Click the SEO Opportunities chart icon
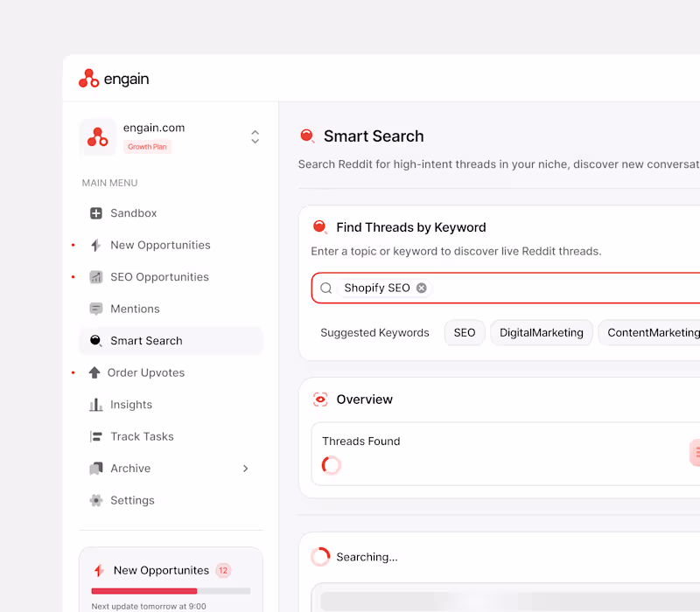This screenshot has width=700, height=612. (94, 276)
